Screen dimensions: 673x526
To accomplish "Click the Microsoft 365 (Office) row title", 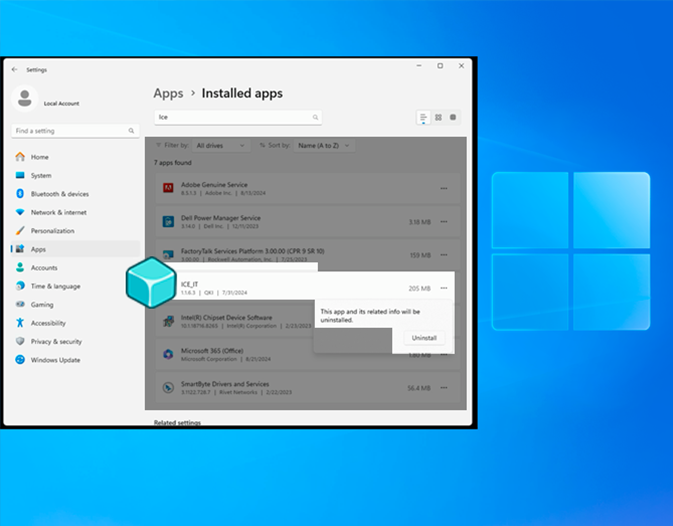I will click(212, 351).
